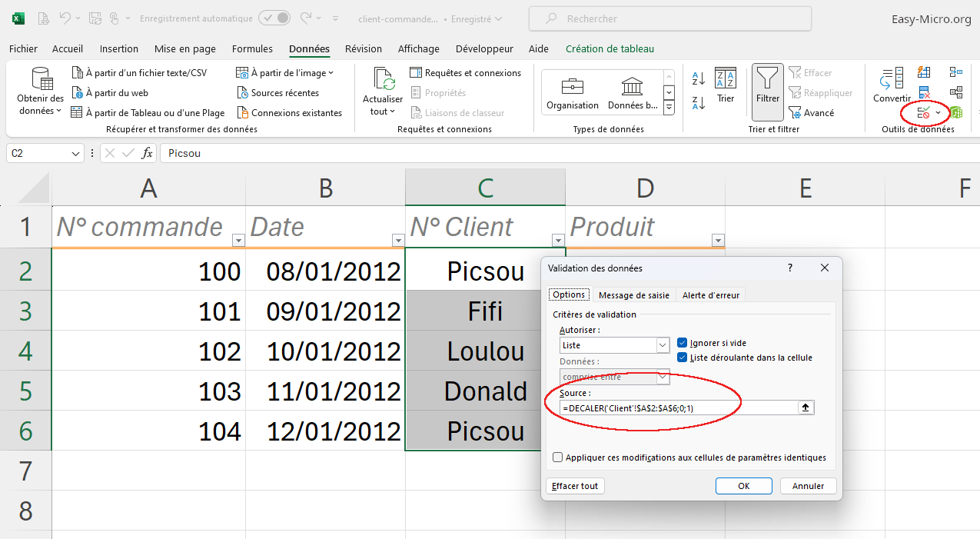Open Avancé advanced filter
The height and width of the screenshot is (539, 980).
812,113
